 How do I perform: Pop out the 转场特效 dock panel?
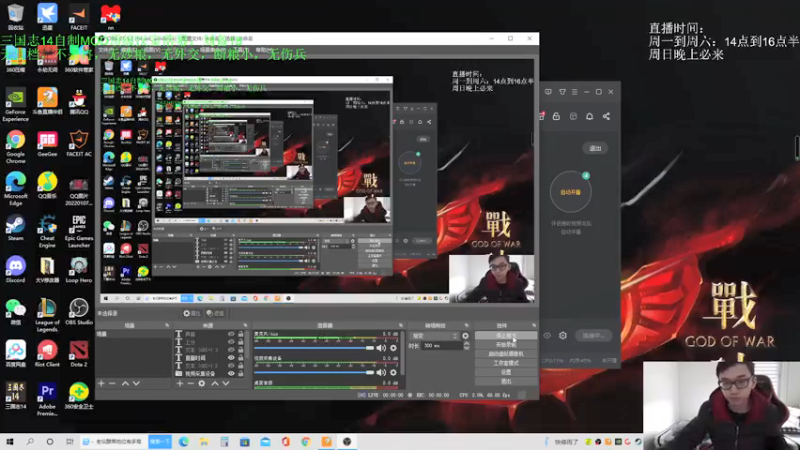click(466, 325)
